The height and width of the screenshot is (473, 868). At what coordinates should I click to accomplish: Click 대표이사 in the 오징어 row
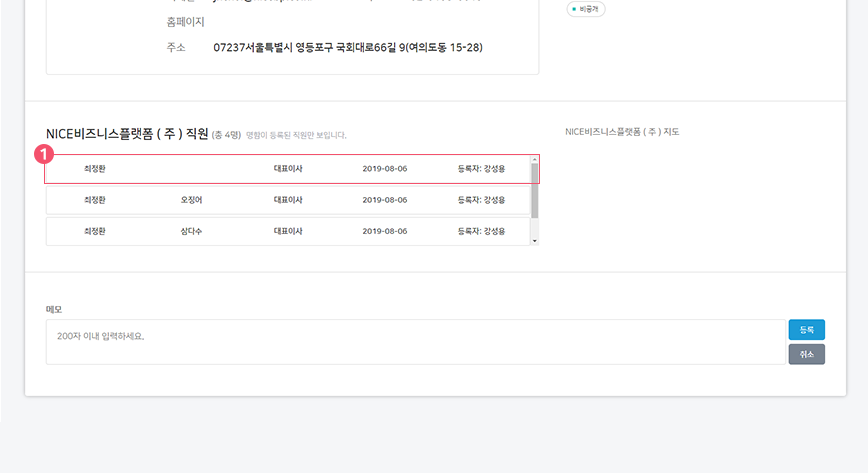288,200
